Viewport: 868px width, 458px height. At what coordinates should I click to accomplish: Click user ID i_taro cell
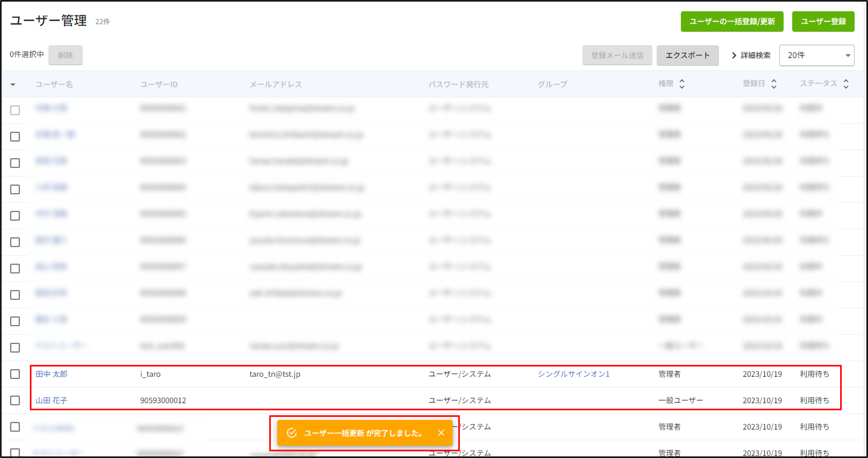(150, 374)
